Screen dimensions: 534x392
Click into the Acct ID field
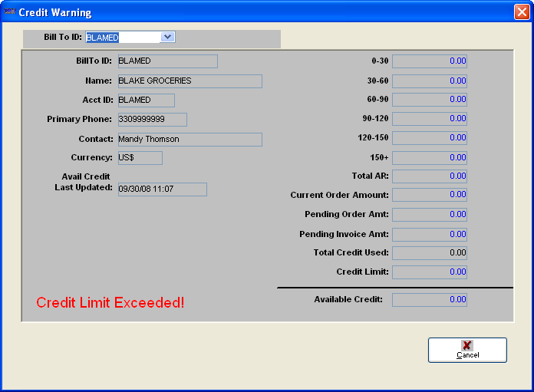pos(145,100)
